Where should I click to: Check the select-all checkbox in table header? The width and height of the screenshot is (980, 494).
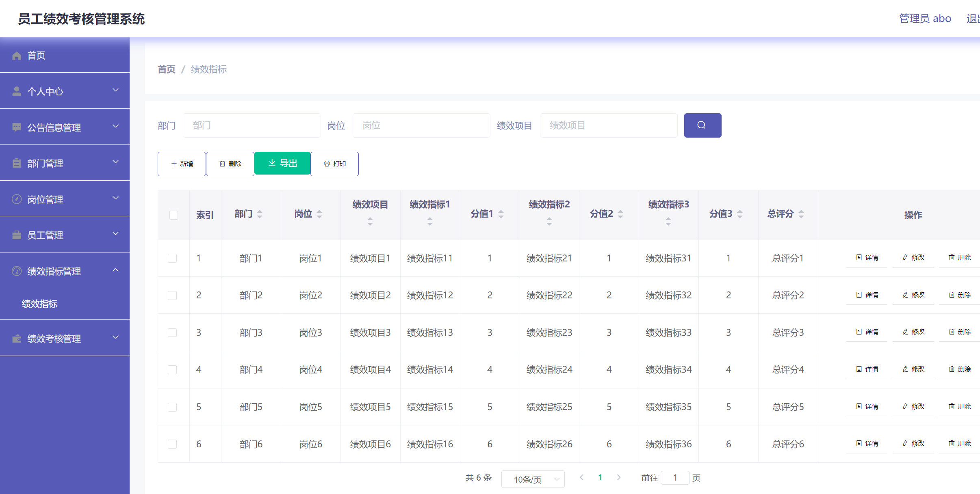tap(173, 215)
